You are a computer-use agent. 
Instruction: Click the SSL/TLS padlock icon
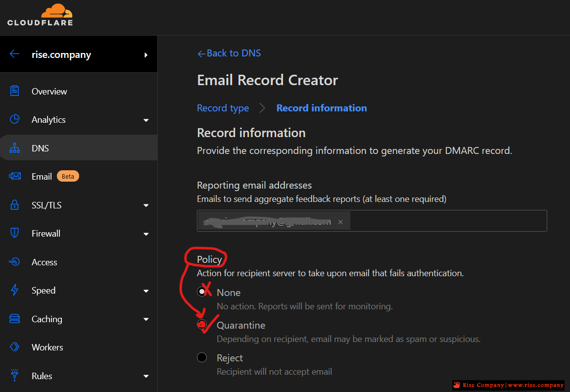pyautogui.click(x=15, y=205)
